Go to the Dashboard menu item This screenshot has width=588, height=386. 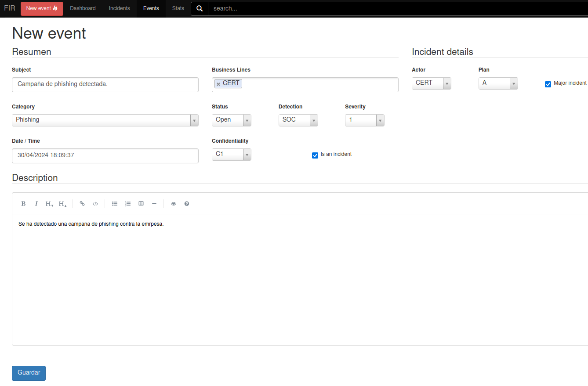click(83, 8)
